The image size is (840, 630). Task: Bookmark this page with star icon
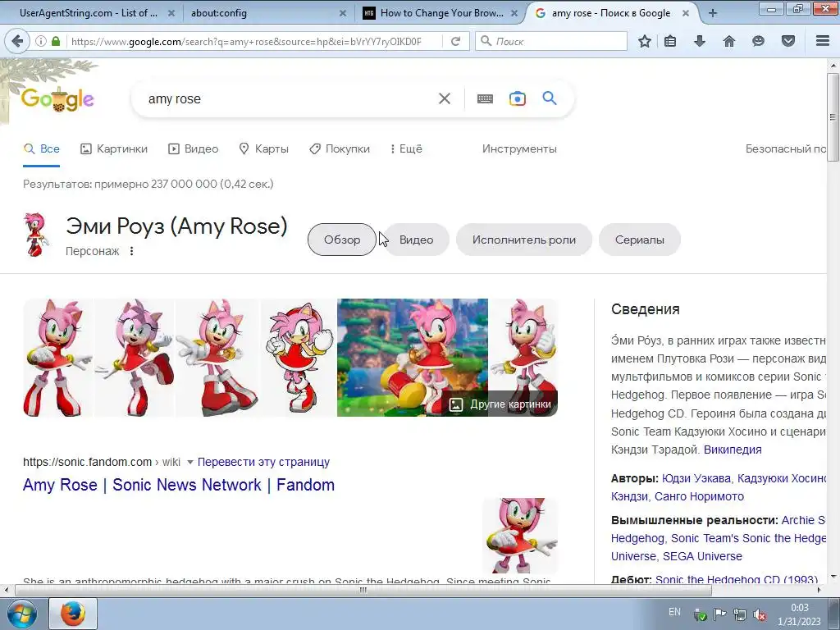pyautogui.click(x=645, y=41)
